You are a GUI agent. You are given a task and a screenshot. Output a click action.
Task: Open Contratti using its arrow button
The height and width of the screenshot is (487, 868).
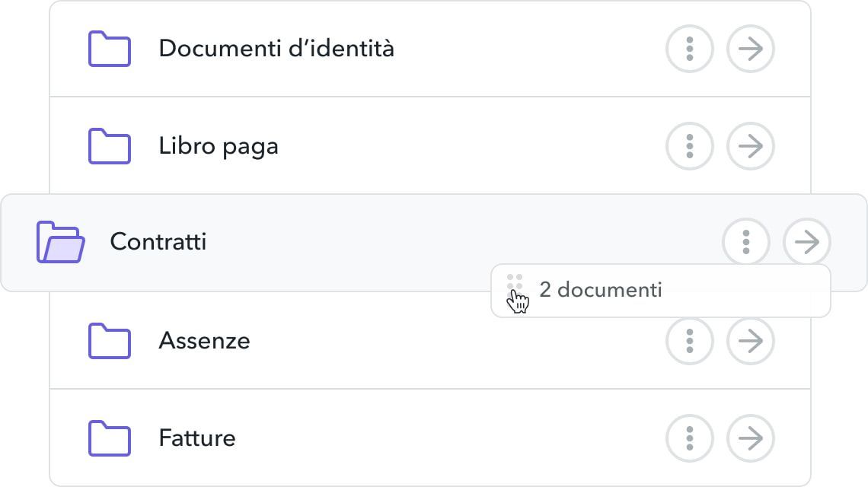[x=807, y=242]
